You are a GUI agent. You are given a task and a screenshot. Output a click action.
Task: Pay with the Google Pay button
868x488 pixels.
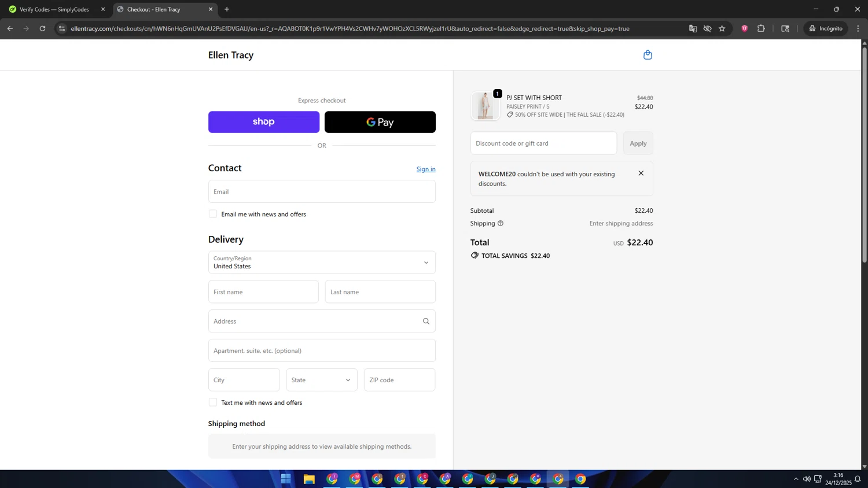[380, 122]
